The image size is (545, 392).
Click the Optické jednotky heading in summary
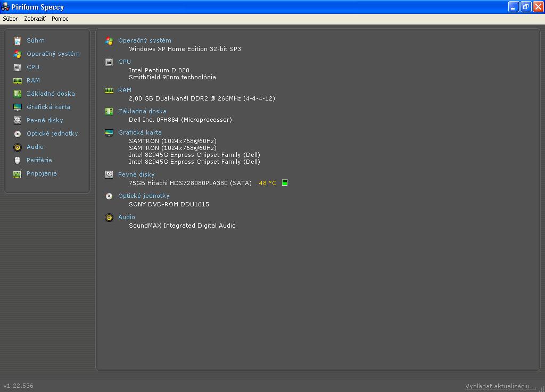pos(144,196)
